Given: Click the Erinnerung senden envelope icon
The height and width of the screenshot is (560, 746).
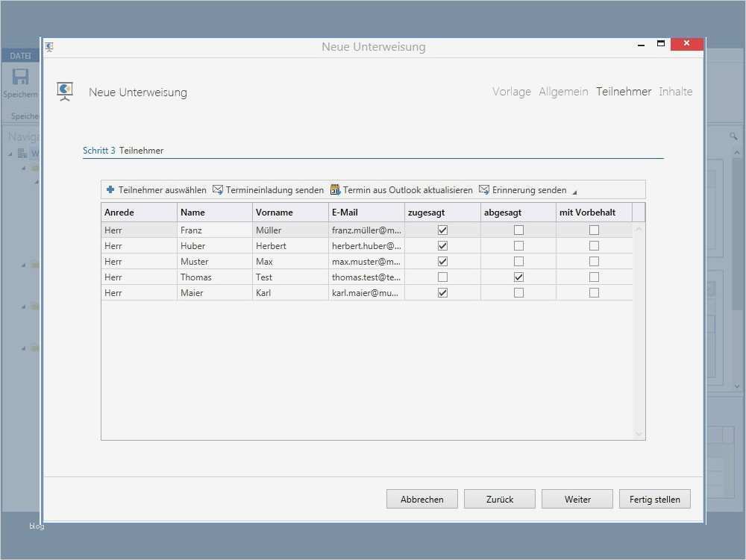Looking at the screenshot, I should click(x=484, y=190).
